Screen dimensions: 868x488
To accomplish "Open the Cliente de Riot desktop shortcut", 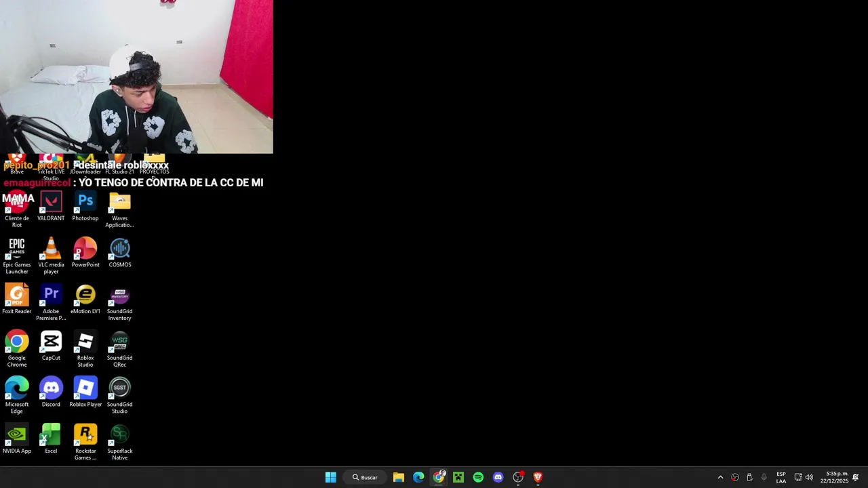I will click(17, 209).
